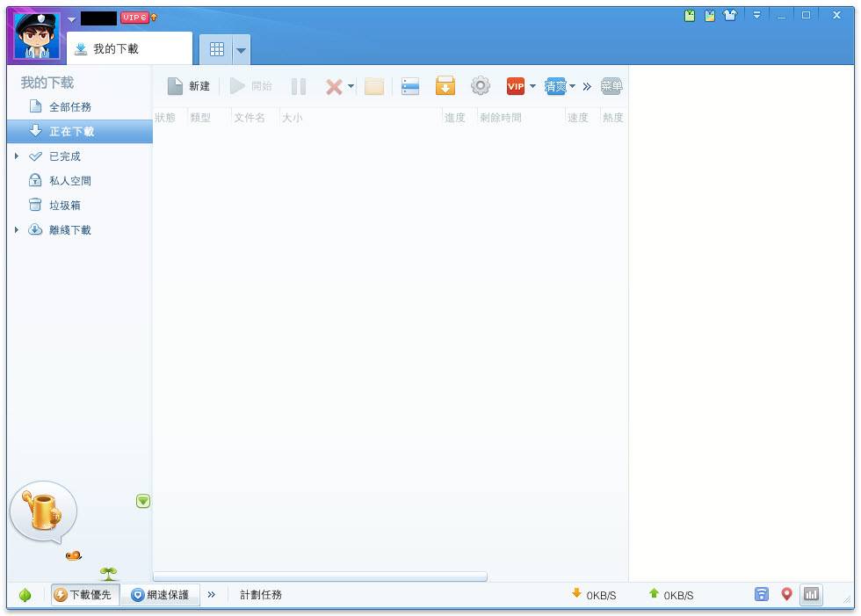Open the delete options dropdown arrow
The height and width of the screenshot is (616, 861).
coord(351,86)
